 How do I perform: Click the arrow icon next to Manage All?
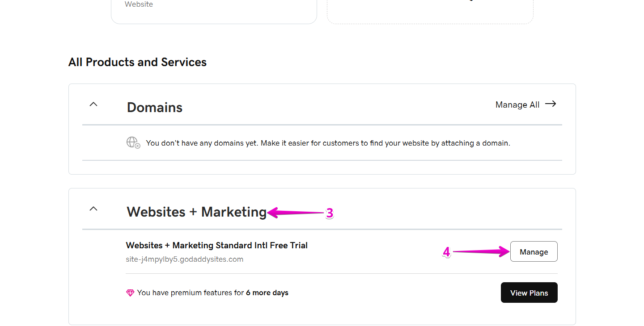point(551,104)
